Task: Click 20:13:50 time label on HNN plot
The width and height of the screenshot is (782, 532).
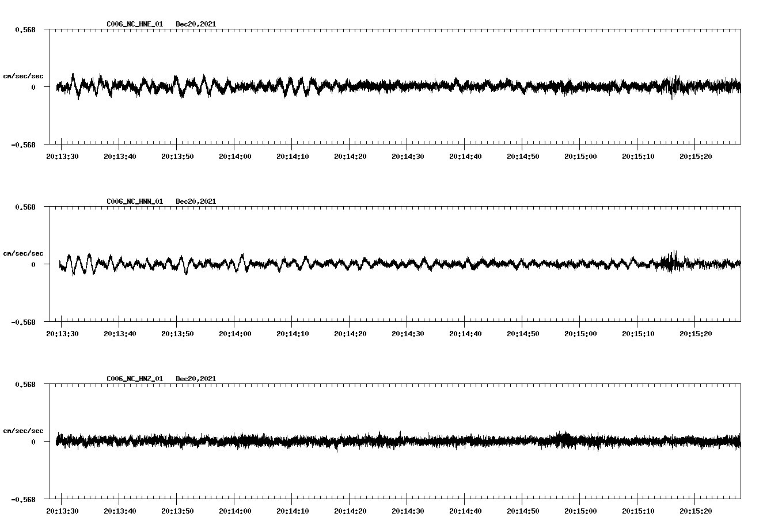Action: tap(177, 334)
